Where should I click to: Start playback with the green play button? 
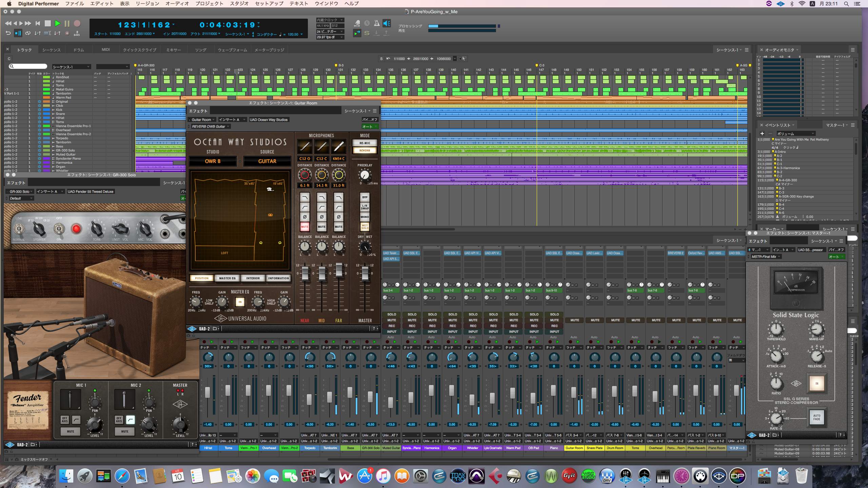tap(58, 23)
